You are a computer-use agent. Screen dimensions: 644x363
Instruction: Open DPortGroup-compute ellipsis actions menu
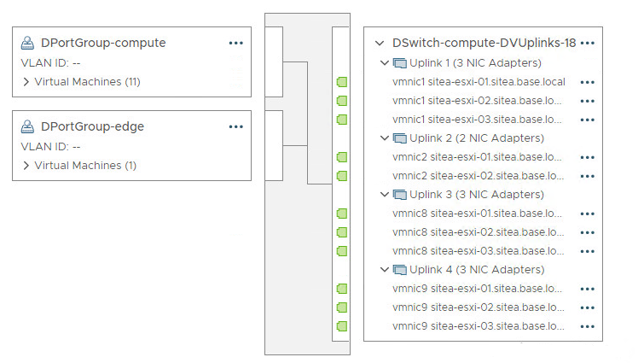click(x=236, y=43)
